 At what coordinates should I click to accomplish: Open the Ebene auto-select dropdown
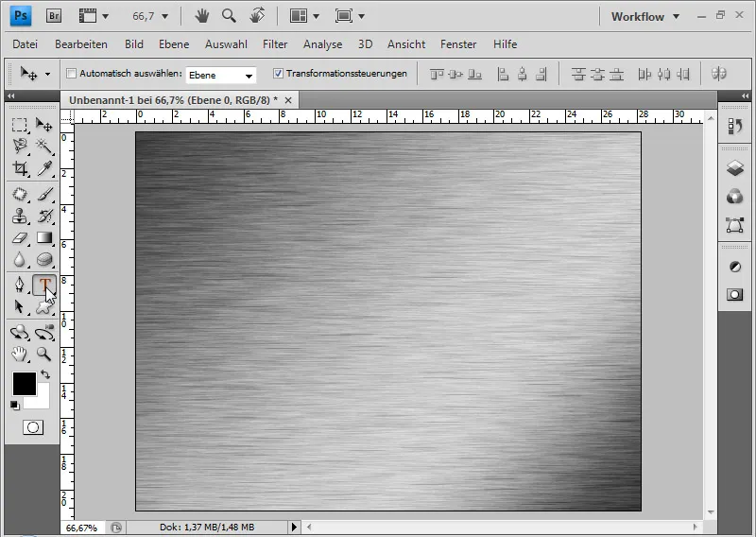click(x=221, y=76)
